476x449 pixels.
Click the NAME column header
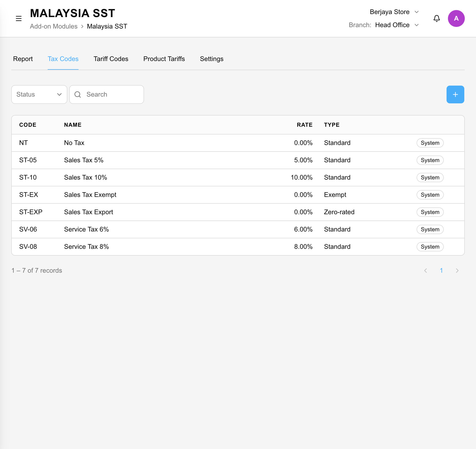[73, 125]
